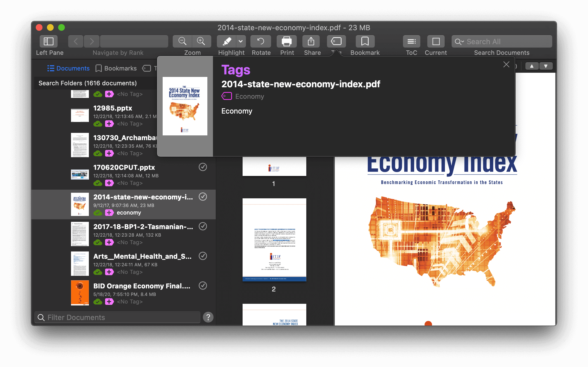Screen dimensions: 588x367
Task: Zoom out of the document
Action: (182, 41)
